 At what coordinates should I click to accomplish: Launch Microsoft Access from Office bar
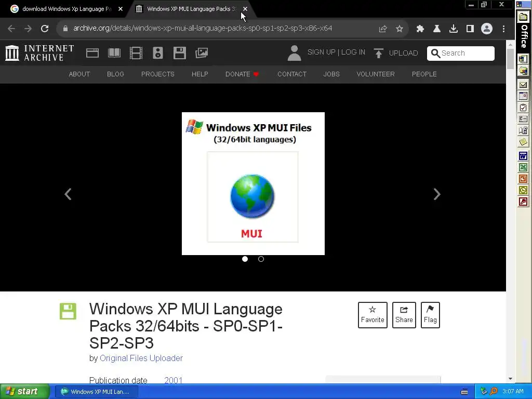click(523, 202)
